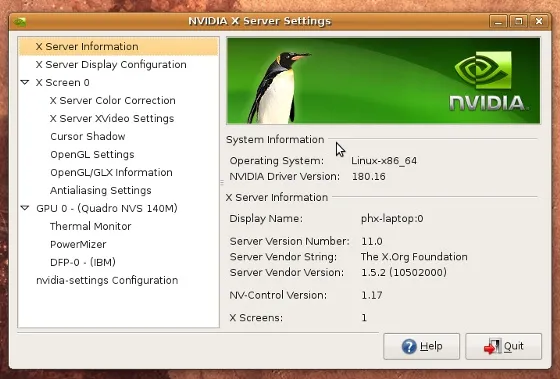Select X Server Information in sidebar
Viewport: 560px width, 379px height.
coord(118,47)
